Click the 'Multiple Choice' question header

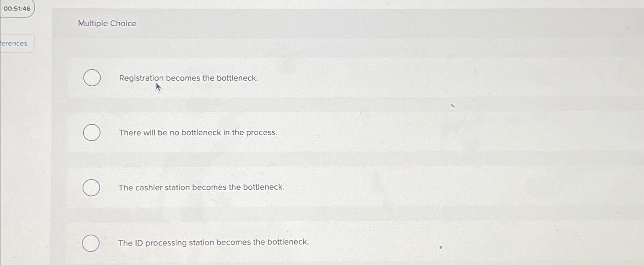point(107,23)
